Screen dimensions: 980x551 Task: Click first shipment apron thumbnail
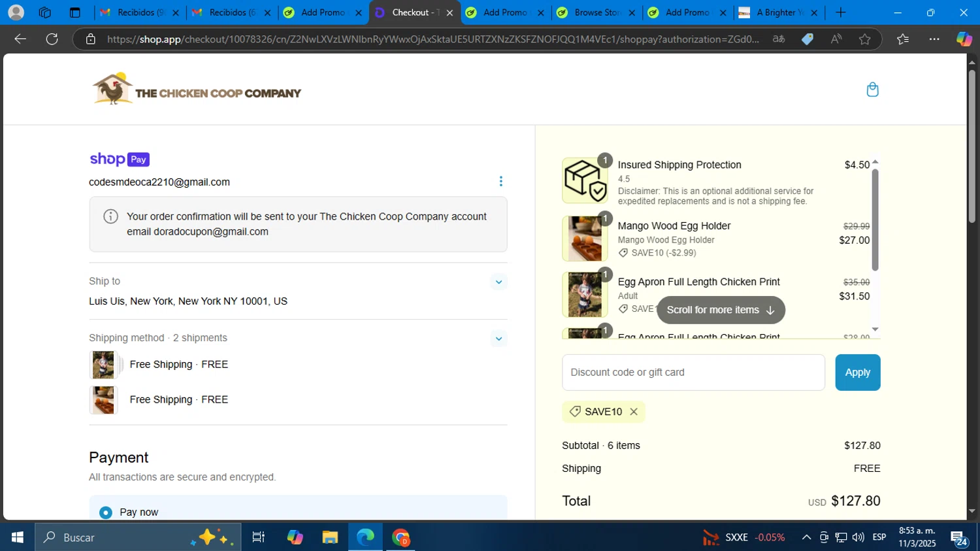pos(103,365)
